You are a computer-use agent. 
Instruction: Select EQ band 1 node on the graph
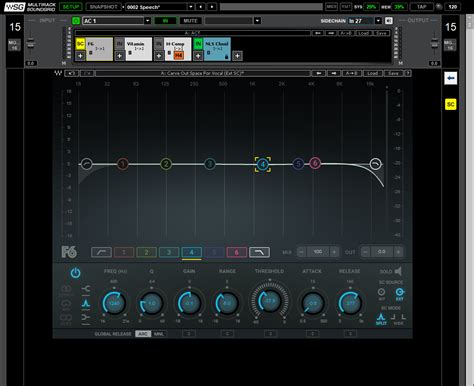pos(123,164)
